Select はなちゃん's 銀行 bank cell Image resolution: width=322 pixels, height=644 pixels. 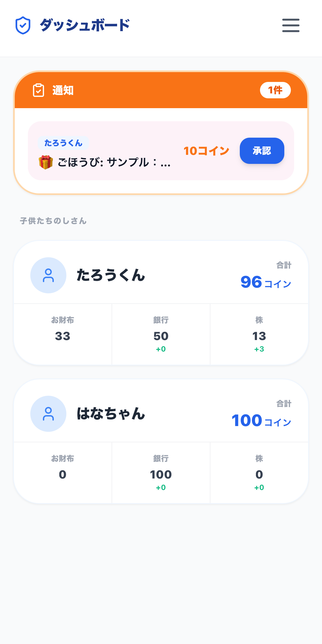[161, 472]
